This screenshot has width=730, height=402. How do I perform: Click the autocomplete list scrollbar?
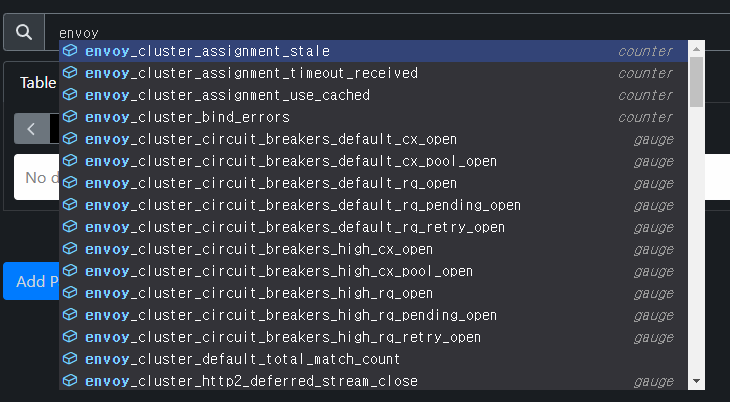coord(696,80)
